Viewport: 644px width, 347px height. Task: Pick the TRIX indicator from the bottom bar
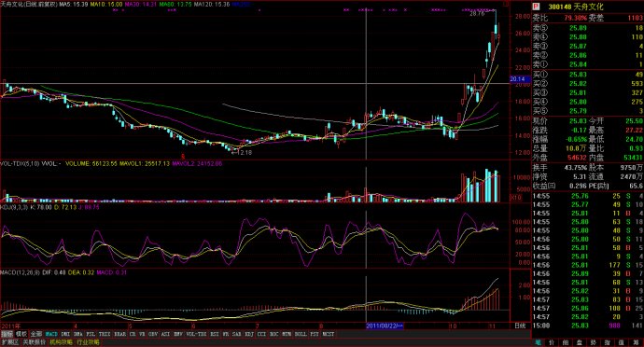(105, 334)
